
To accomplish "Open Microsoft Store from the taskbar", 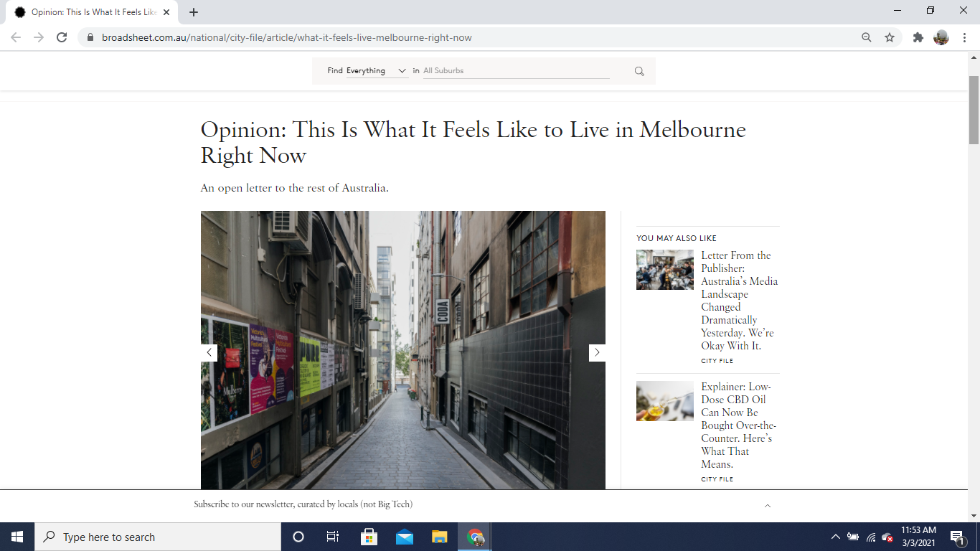I will tap(369, 537).
